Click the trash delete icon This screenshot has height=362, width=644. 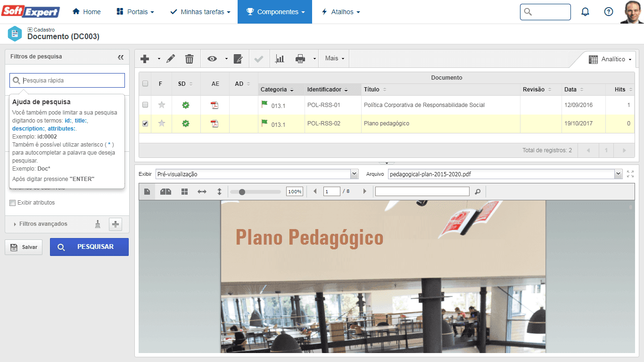189,59
